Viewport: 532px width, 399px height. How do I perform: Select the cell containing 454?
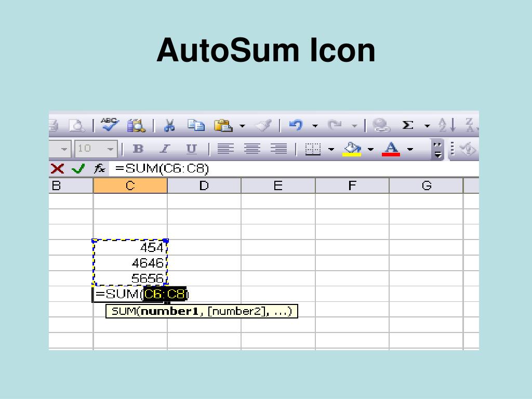130,247
